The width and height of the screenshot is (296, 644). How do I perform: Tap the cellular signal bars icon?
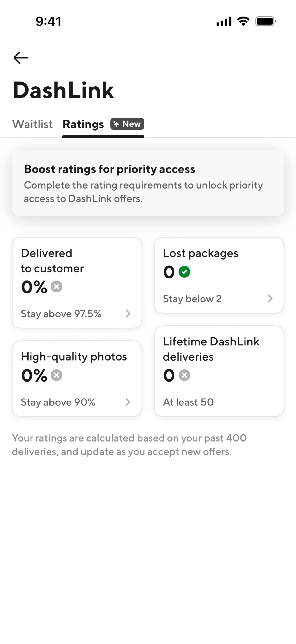click(x=224, y=21)
